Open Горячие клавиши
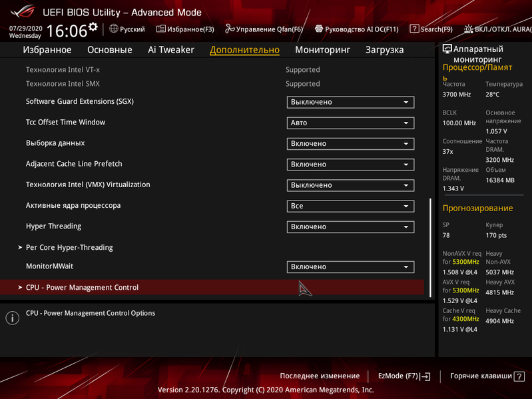This screenshot has width=532, height=399. pyautogui.click(x=487, y=376)
